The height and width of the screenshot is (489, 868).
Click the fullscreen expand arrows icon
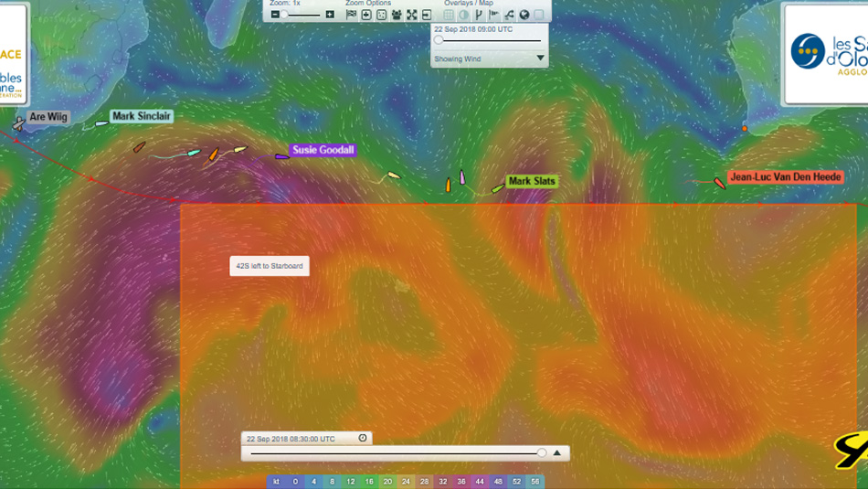(412, 15)
